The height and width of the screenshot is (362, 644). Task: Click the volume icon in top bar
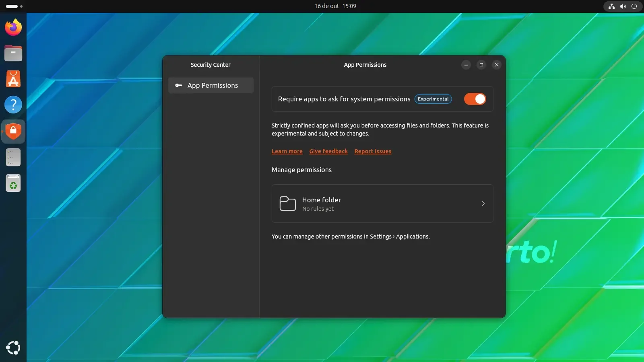pyautogui.click(x=623, y=6)
